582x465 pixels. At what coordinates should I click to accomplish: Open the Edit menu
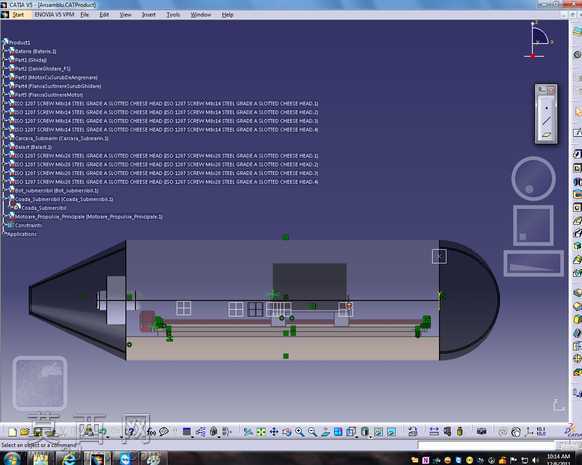(x=104, y=14)
